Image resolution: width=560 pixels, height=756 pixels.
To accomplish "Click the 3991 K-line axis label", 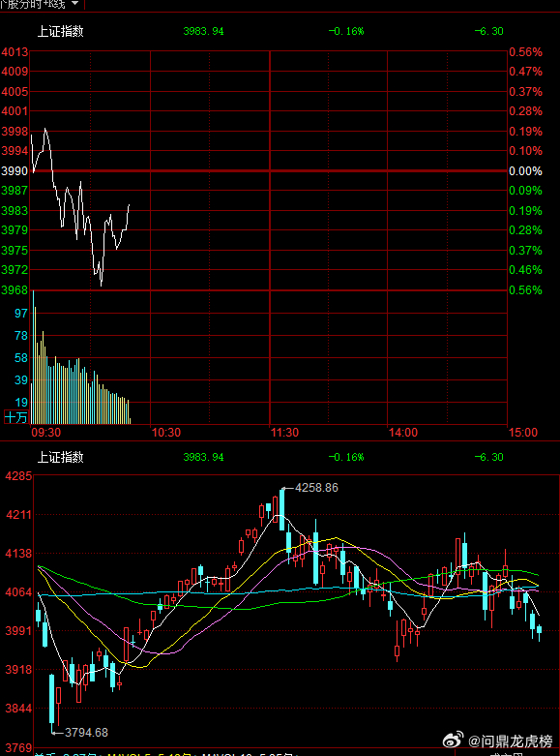I will coord(18,631).
